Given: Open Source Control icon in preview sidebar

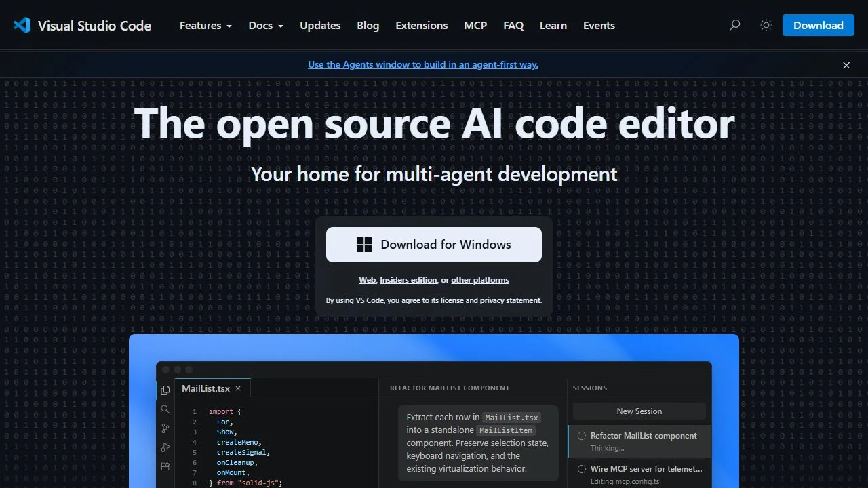Looking at the screenshot, I should 165,428.
